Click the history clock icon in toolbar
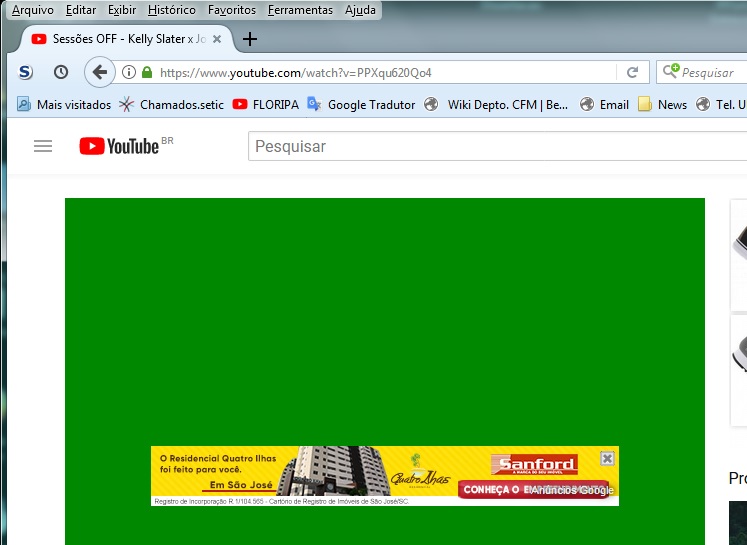The width and height of the screenshot is (747, 545). pos(61,72)
